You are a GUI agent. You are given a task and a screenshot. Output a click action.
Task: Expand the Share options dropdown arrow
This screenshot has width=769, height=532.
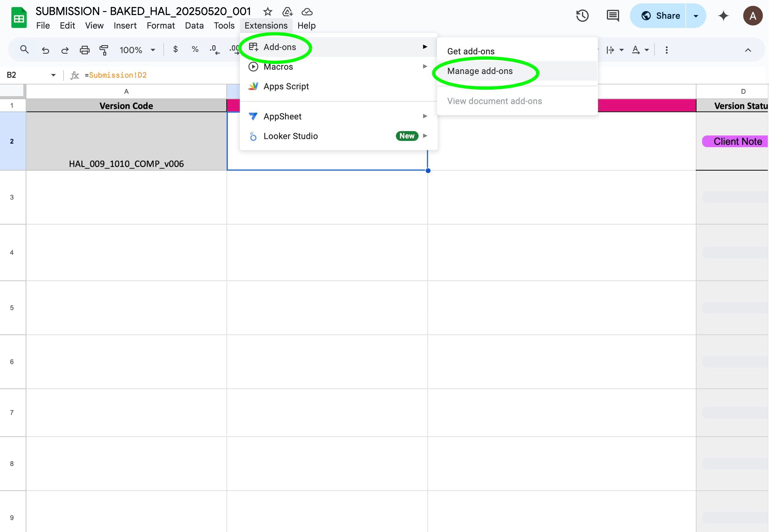pos(696,16)
